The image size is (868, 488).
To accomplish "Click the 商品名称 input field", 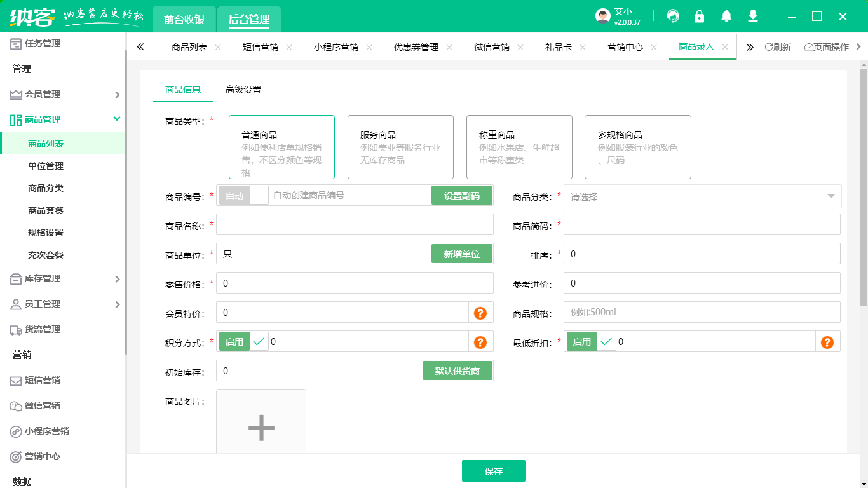I will pyautogui.click(x=355, y=225).
